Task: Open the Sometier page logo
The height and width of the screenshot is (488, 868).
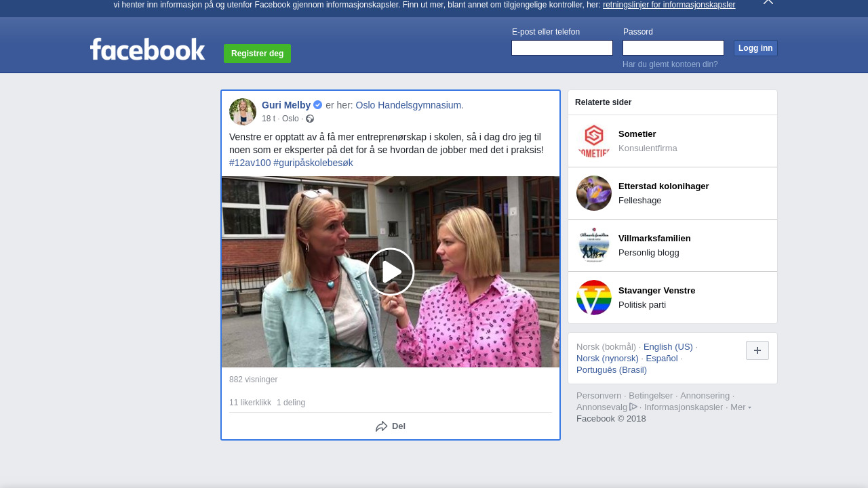Action: [594, 141]
